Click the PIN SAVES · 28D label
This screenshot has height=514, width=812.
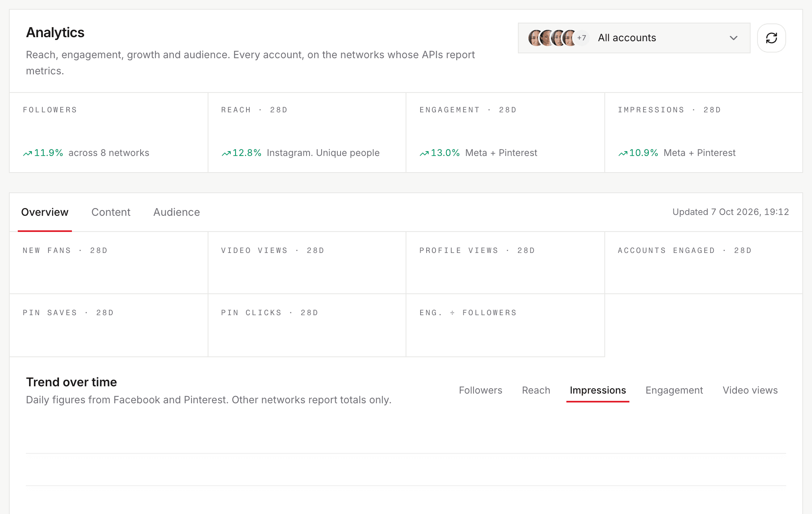tap(68, 313)
